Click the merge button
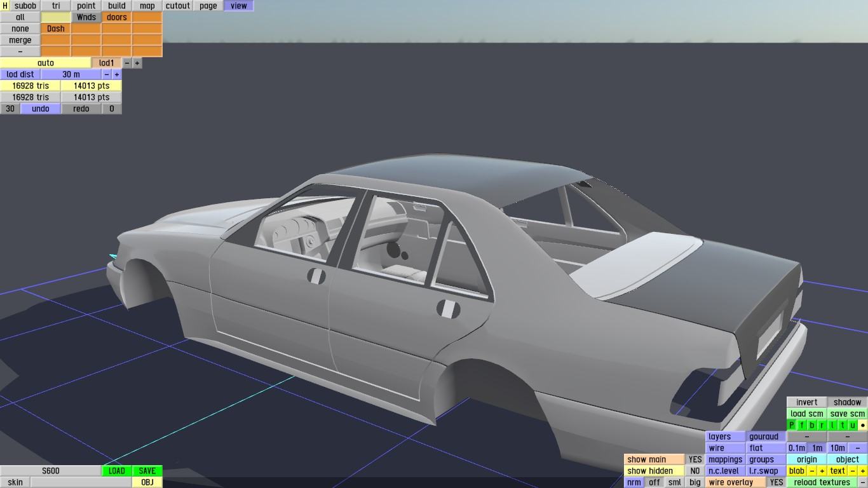This screenshot has height=488, width=868. tap(20, 40)
